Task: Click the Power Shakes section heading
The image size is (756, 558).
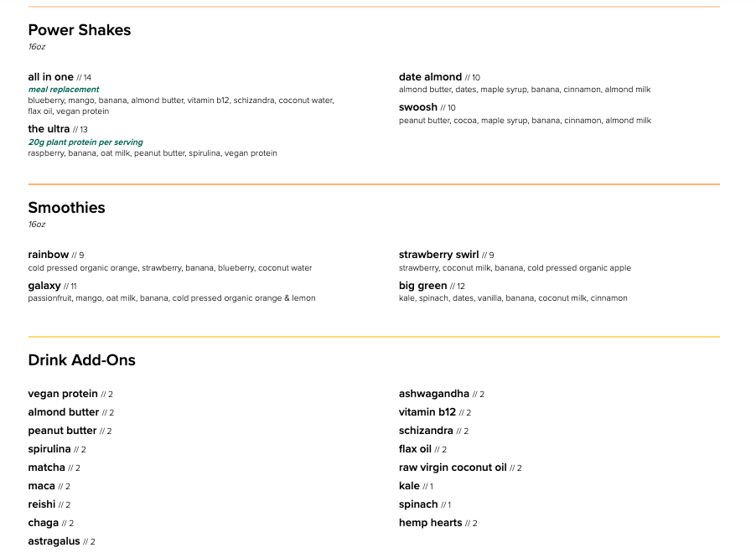Action: point(80,30)
